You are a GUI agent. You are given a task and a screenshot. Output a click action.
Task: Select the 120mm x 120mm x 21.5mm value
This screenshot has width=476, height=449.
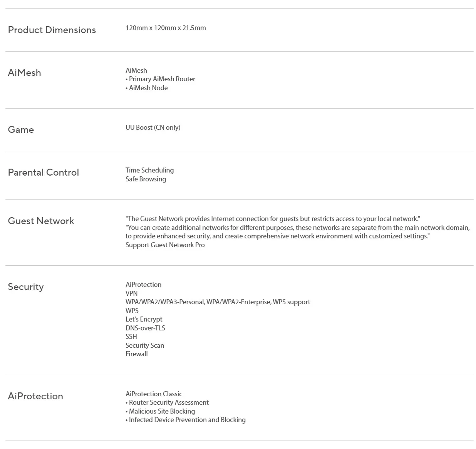pos(166,28)
